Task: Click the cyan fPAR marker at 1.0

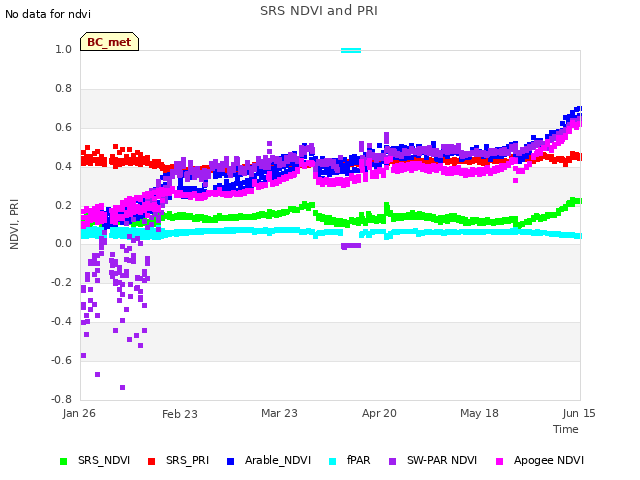Action: [351, 51]
